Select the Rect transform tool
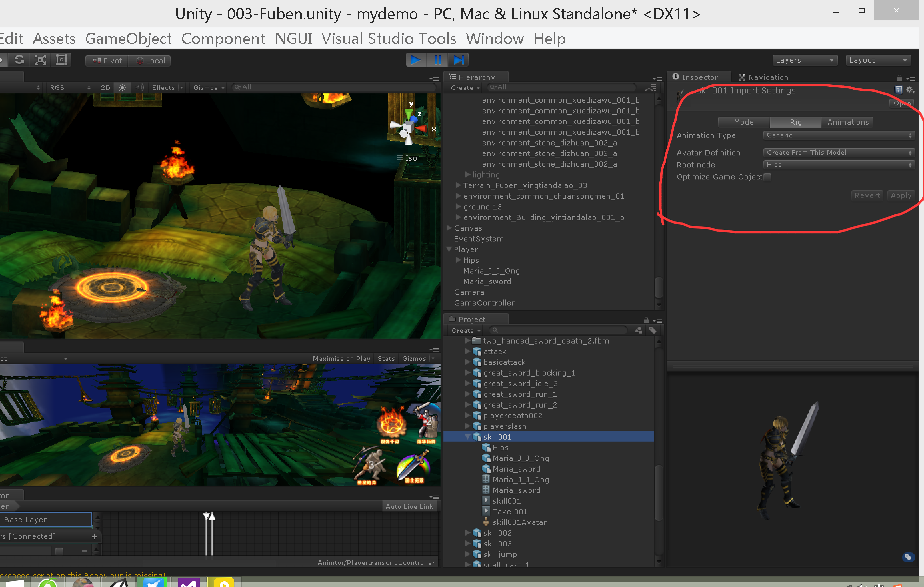Viewport: 924px width, 587px height. [x=61, y=60]
